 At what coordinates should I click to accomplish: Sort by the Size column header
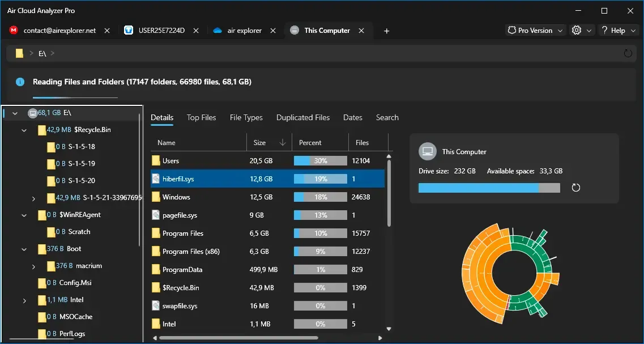tap(269, 143)
